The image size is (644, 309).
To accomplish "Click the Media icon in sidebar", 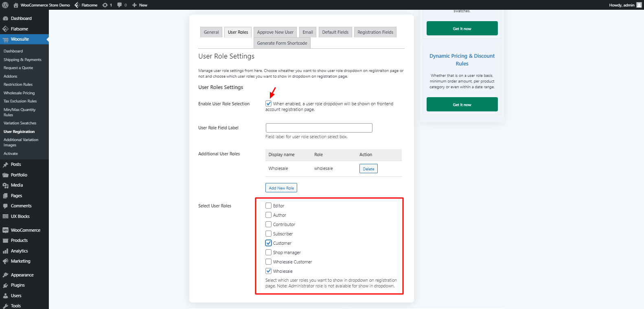I will point(5,185).
